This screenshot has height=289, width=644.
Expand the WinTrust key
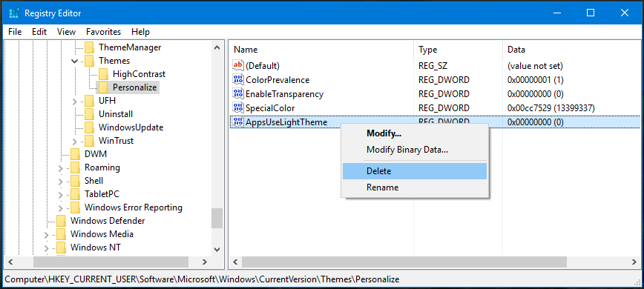click(x=75, y=141)
